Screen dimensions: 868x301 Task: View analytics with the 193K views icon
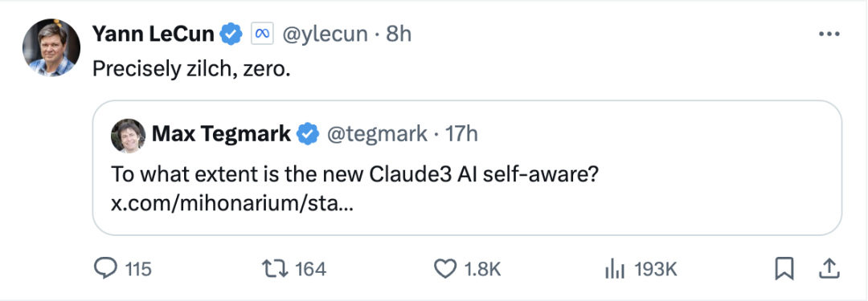click(x=615, y=270)
